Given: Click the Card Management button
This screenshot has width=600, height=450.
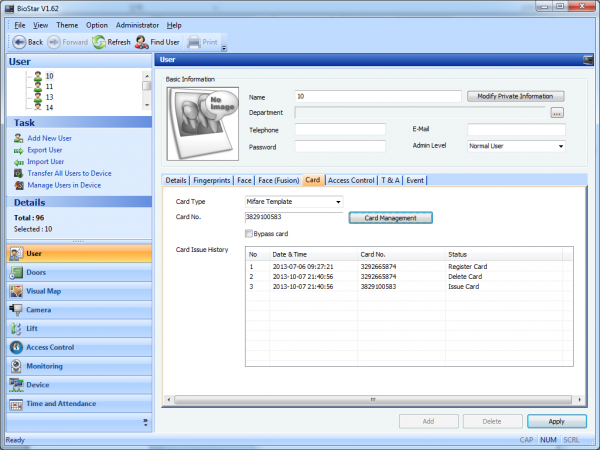Looking at the screenshot, I should [x=390, y=217].
